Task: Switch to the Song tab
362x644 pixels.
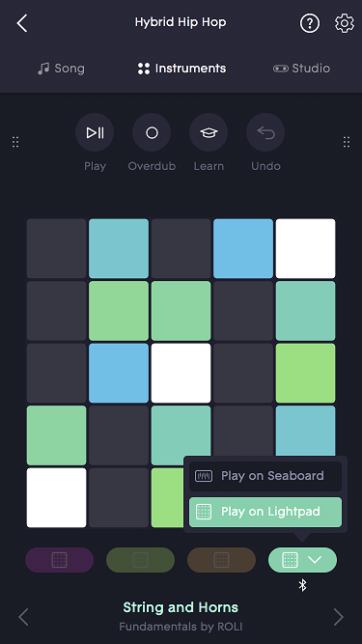Action: coord(61,69)
